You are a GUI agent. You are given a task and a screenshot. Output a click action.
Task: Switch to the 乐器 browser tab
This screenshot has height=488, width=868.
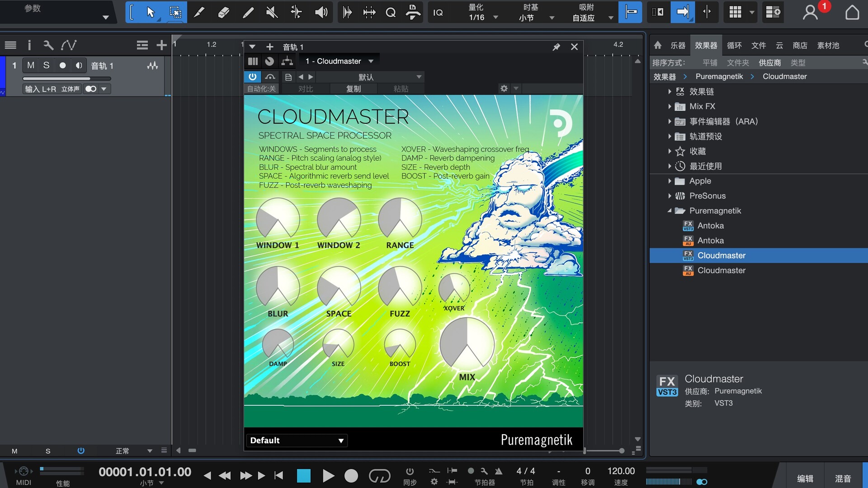pyautogui.click(x=678, y=45)
